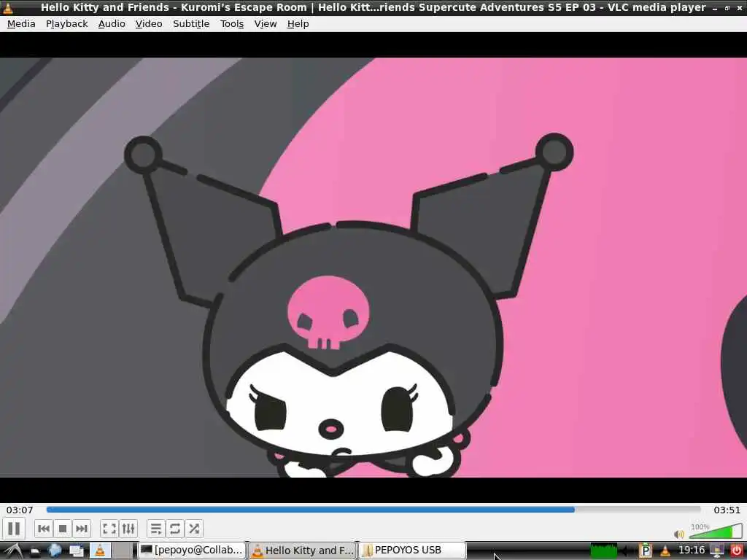Screen dimensions: 747x560
Task: Open the desktop start menu launcher
Action: [13, 551]
